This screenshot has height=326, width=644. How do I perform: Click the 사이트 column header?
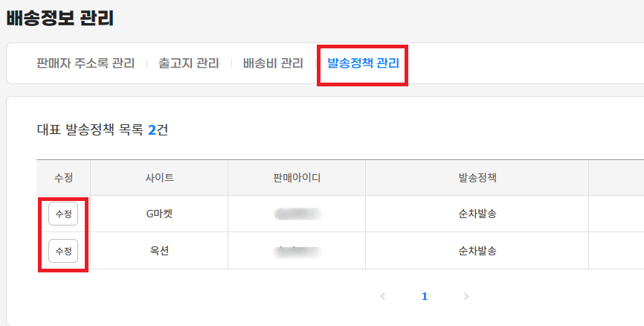159,178
